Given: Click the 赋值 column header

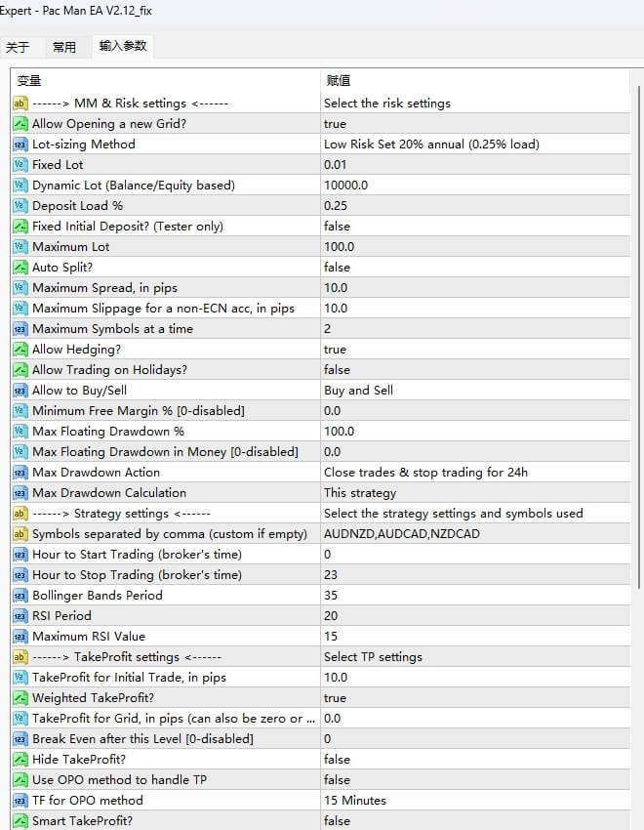Looking at the screenshot, I should tap(339, 80).
